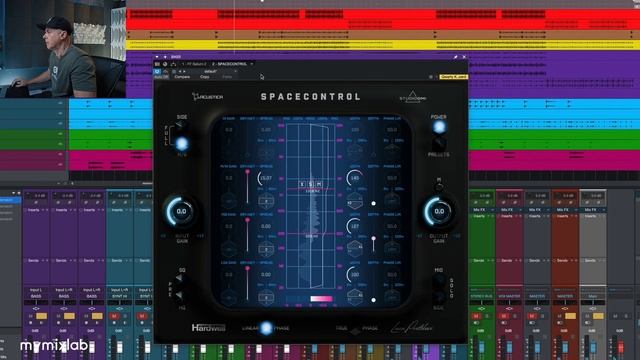Enable SIDE solo button
Image resolution: width=640 pixels, height=360 pixels.
(x=439, y=296)
